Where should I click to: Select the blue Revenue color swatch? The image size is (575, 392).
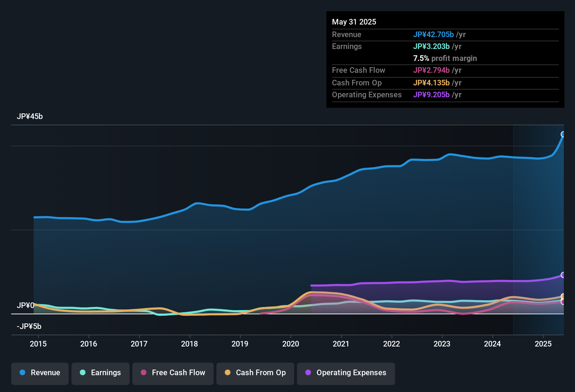click(x=22, y=373)
